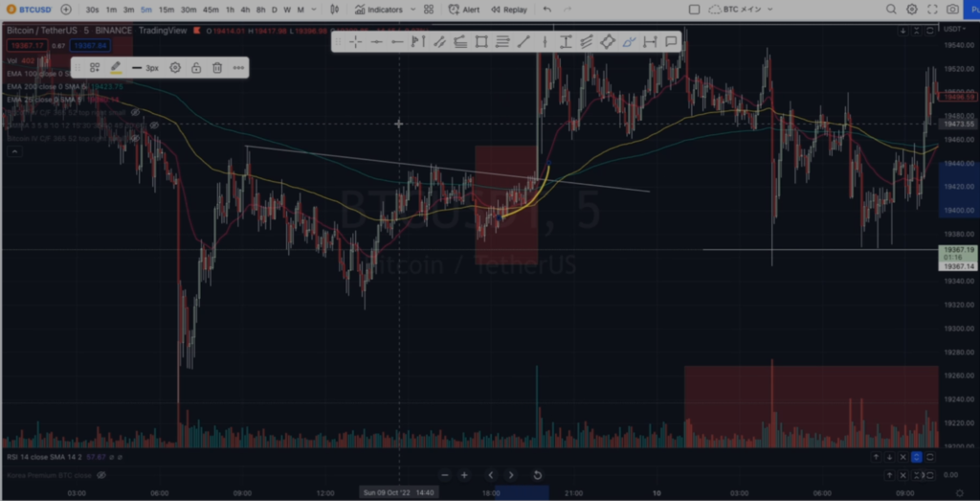The height and width of the screenshot is (501, 980).
Task: Enter fullscreen mode
Action: click(932, 10)
